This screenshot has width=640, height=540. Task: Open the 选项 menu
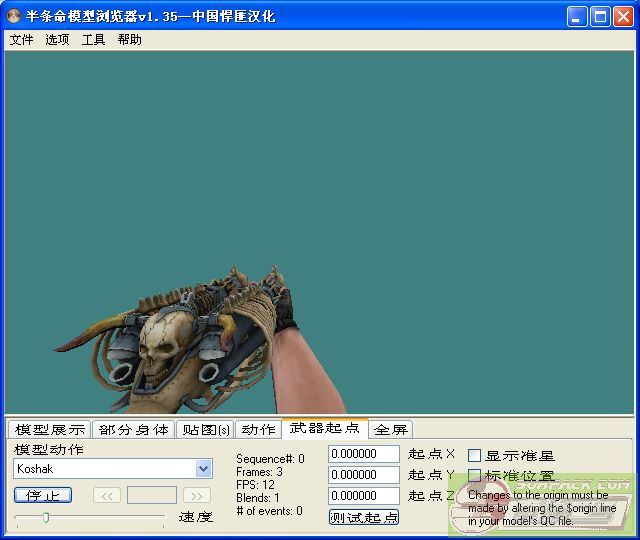pyautogui.click(x=57, y=40)
